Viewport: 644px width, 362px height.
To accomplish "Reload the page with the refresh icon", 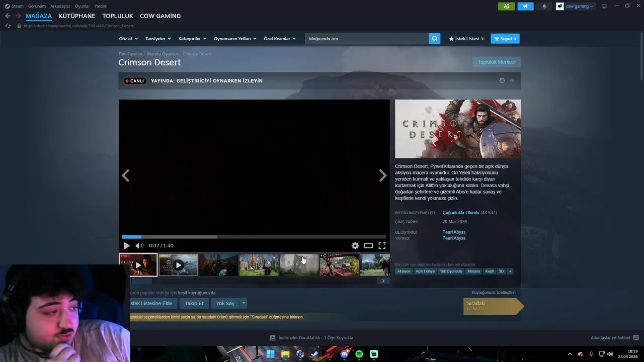I will click(x=8, y=26).
